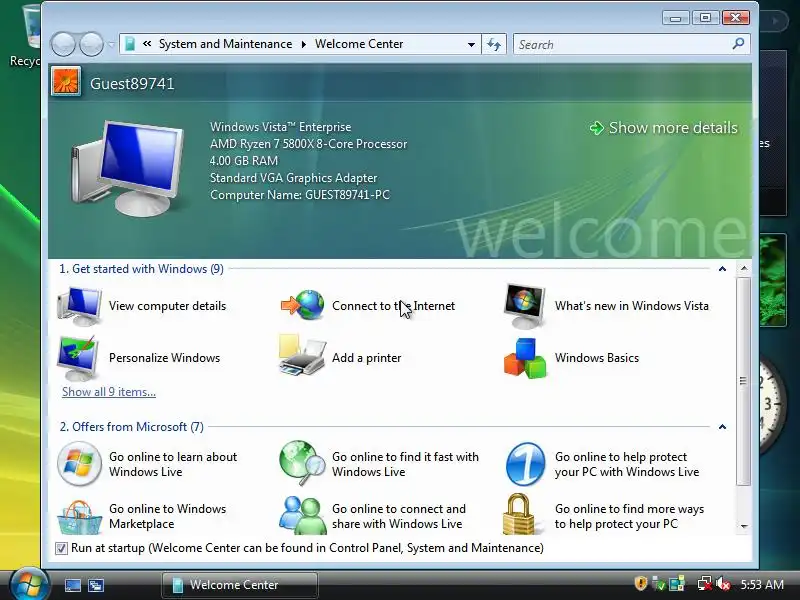
Task: Open View computer details icon
Action: 79,306
